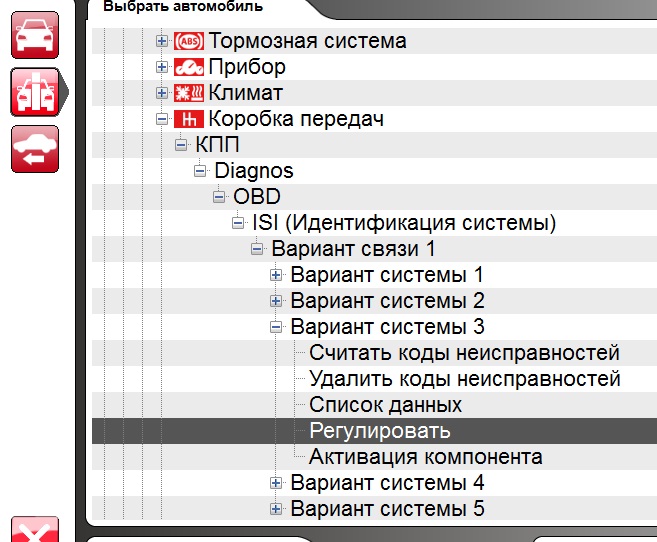Open Активация компонента

[426, 457]
